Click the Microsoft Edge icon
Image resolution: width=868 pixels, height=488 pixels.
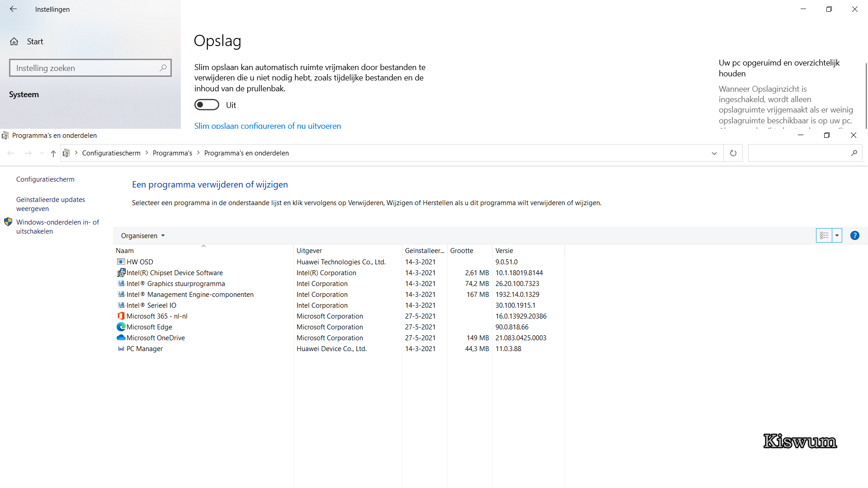(x=121, y=327)
